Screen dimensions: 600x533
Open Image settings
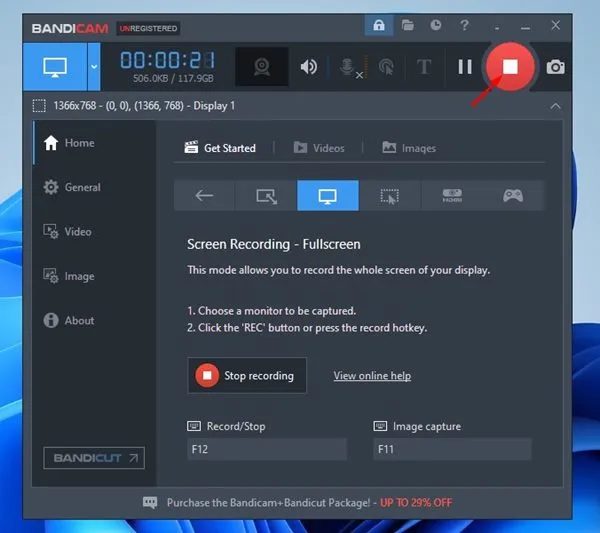click(69, 276)
